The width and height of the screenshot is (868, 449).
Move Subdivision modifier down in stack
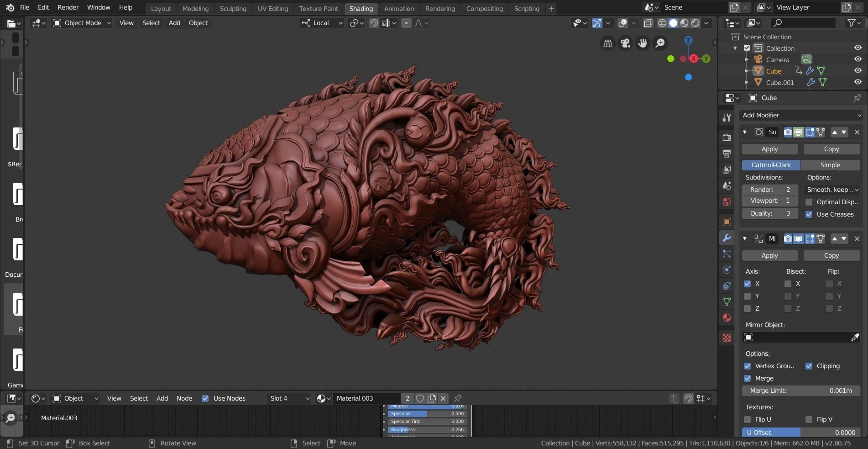point(844,132)
